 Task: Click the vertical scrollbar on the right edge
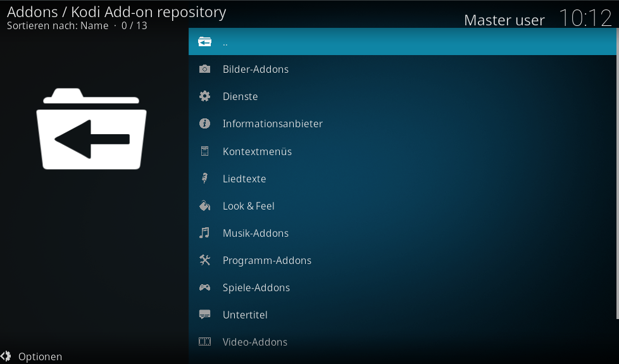(x=618, y=173)
